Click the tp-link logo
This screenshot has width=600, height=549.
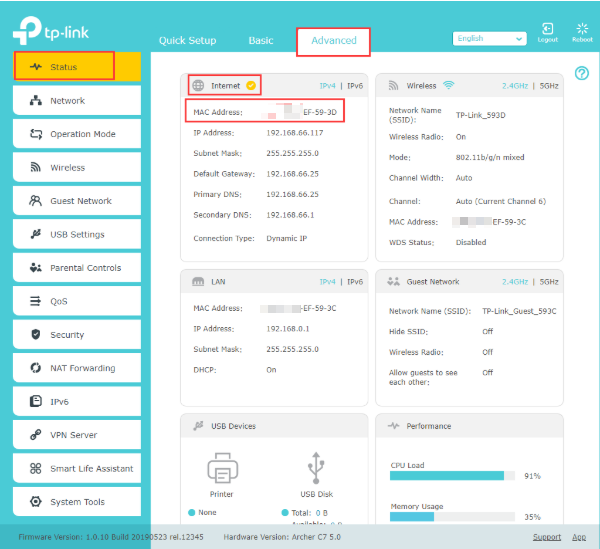[51, 31]
